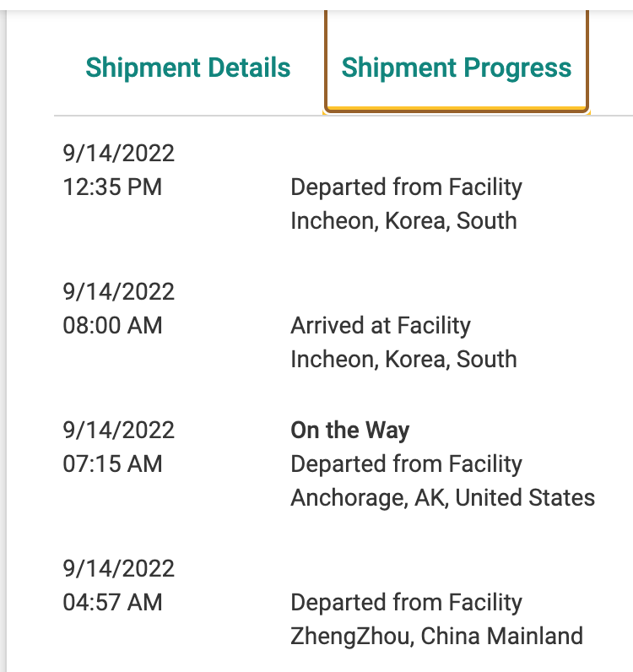633x672 pixels.
Task: Click the 9/14/2022 date above 08:00 AM
Action: [119, 291]
